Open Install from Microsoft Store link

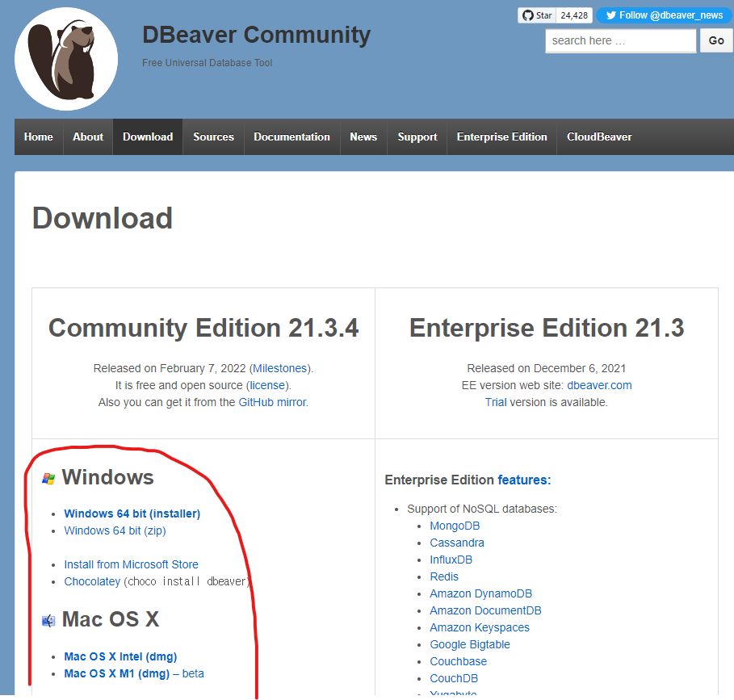point(131,564)
